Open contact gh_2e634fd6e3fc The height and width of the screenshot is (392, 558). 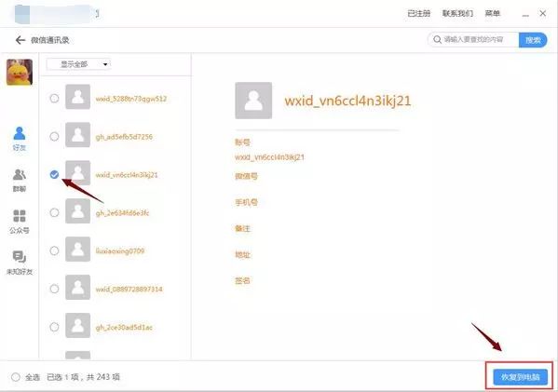coord(122,212)
